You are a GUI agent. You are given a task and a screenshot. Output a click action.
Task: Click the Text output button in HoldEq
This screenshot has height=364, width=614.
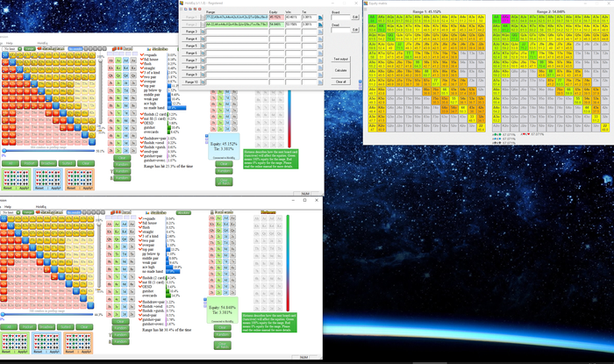click(340, 59)
